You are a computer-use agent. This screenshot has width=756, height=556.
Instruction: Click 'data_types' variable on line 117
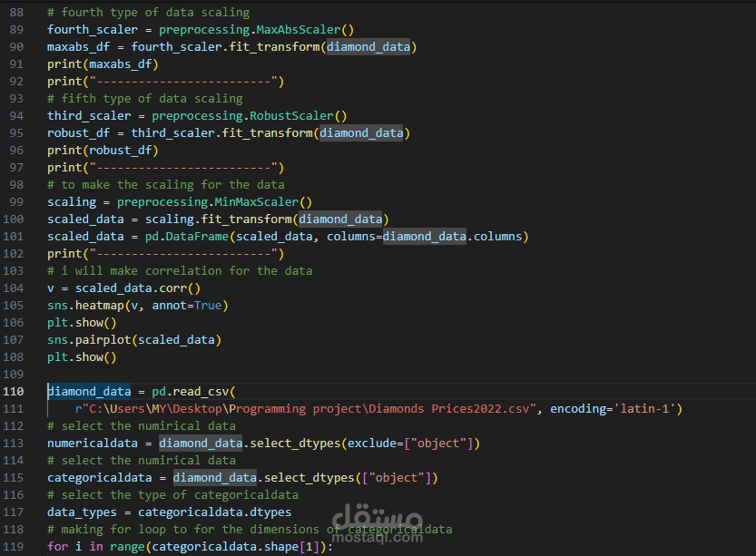[82, 512]
